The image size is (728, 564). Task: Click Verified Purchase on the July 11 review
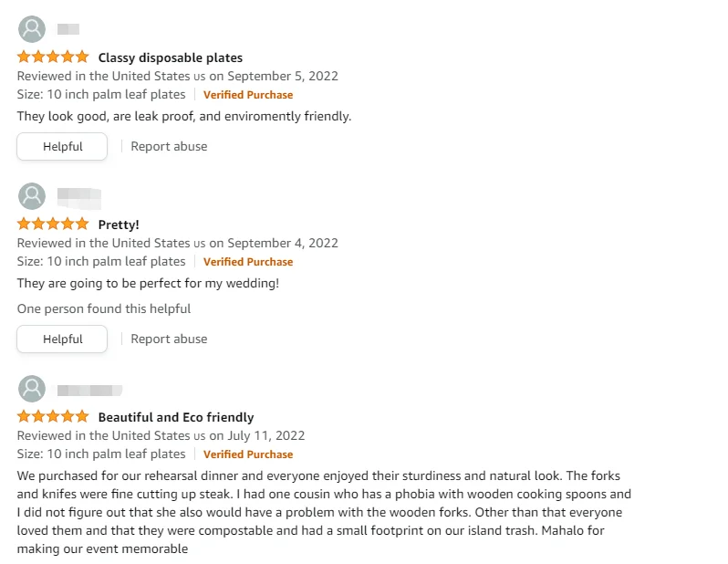point(248,454)
